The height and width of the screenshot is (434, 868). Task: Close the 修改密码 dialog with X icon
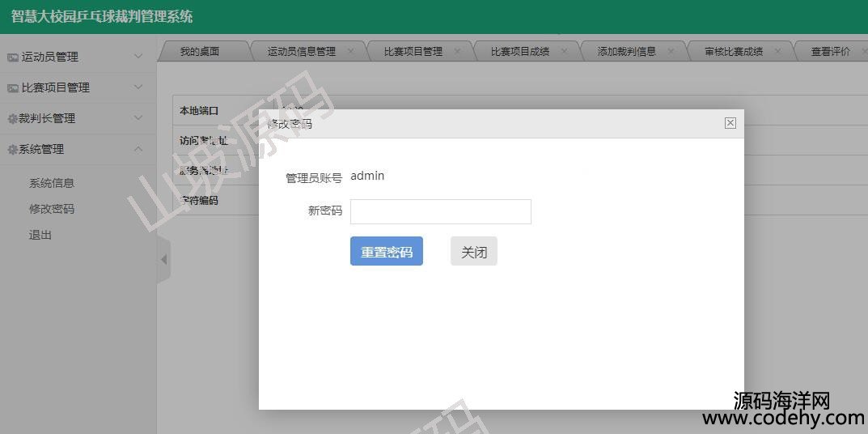click(x=730, y=123)
